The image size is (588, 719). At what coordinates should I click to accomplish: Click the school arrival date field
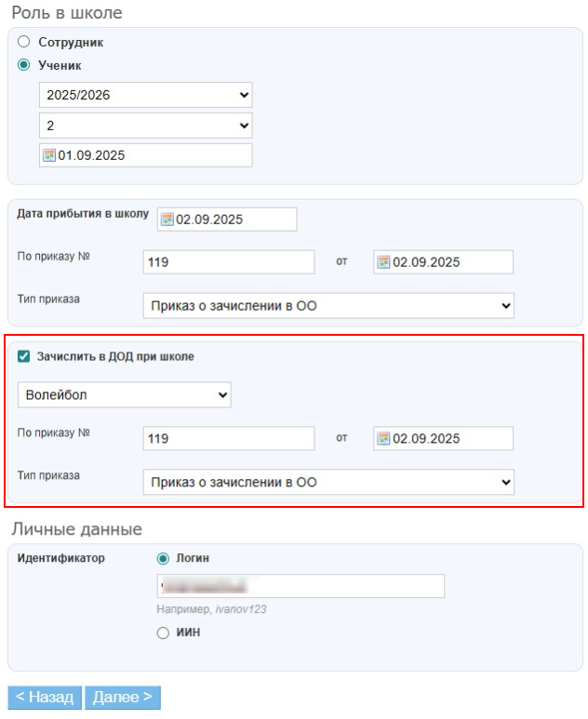[234, 220]
